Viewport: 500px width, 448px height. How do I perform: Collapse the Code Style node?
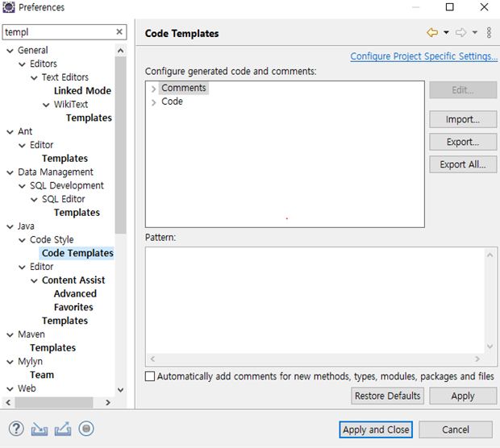[x=22, y=240]
